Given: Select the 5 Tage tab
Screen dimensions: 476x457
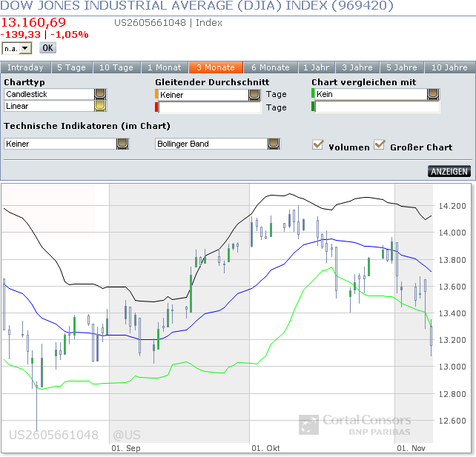Looking at the screenshot, I should (71, 67).
